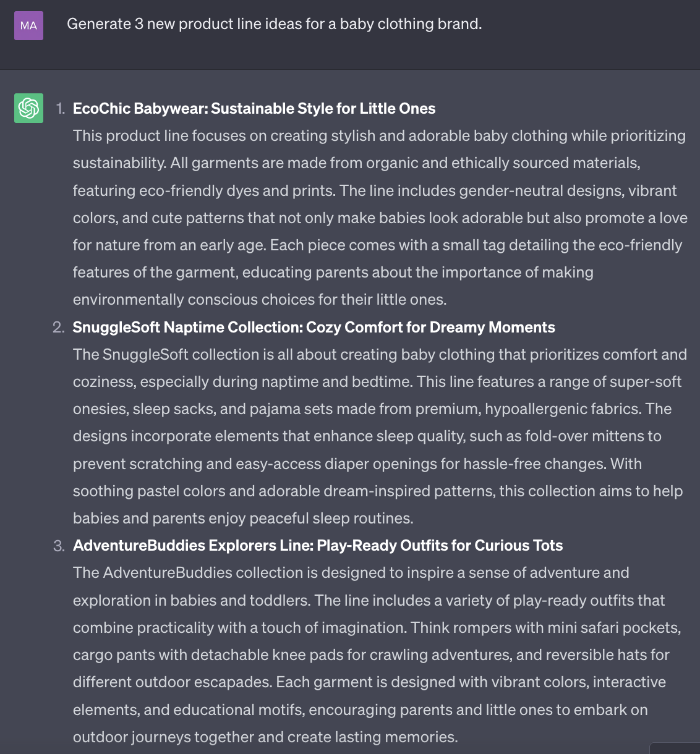Click the line starting 'The SnuggleSoft collection is all about'
The height and width of the screenshot is (754, 700).
point(379,354)
